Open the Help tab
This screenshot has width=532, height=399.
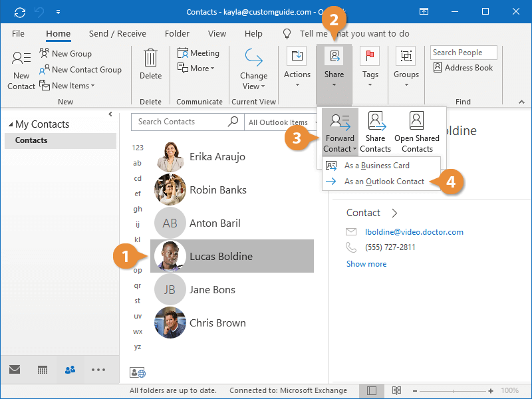click(253, 34)
